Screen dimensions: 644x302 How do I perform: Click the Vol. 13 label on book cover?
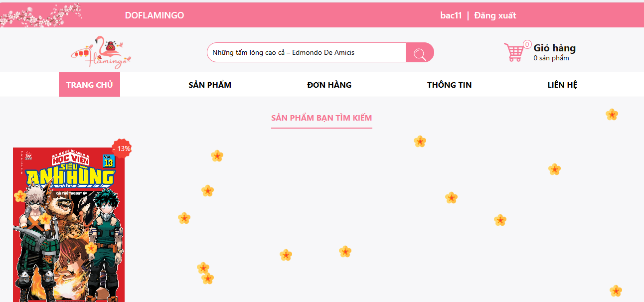click(108, 161)
